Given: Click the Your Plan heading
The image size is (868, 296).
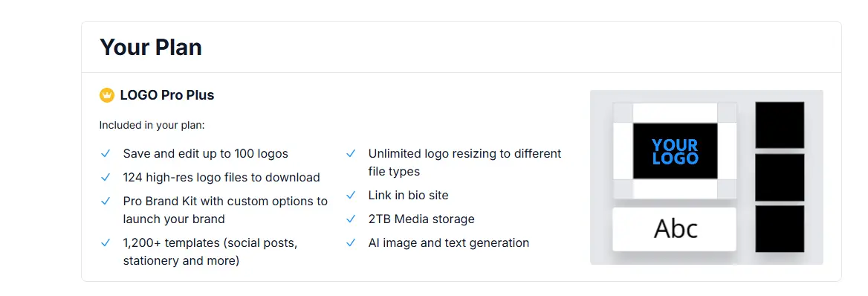Looking at the screenshot, I should tap(151, 47).
